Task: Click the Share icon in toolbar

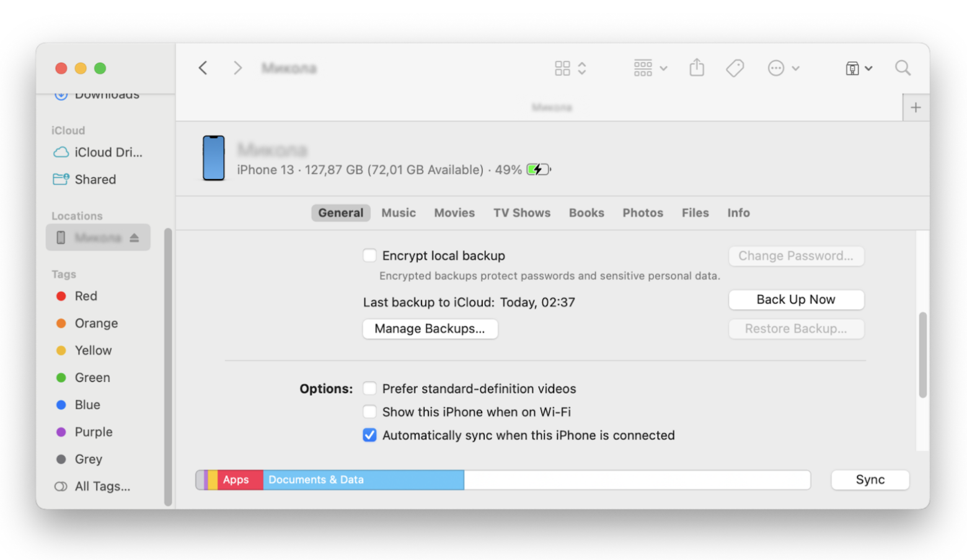Action: click(697, 68)
